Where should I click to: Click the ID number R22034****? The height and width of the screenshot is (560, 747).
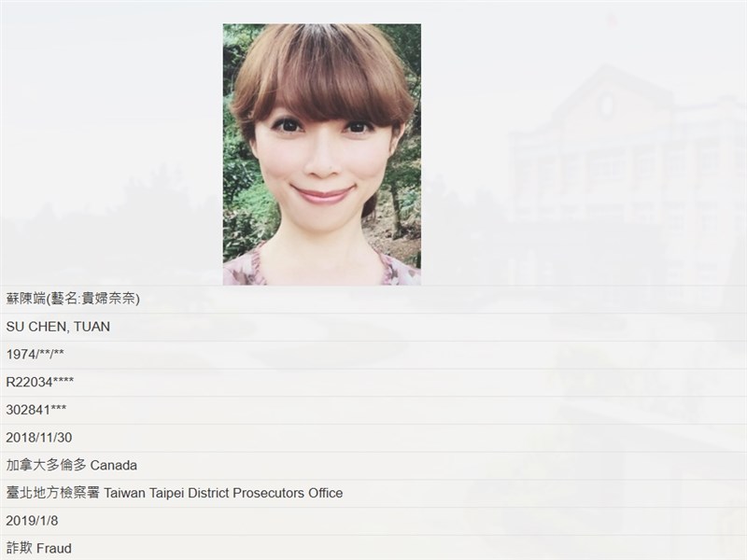coord(40,382)
